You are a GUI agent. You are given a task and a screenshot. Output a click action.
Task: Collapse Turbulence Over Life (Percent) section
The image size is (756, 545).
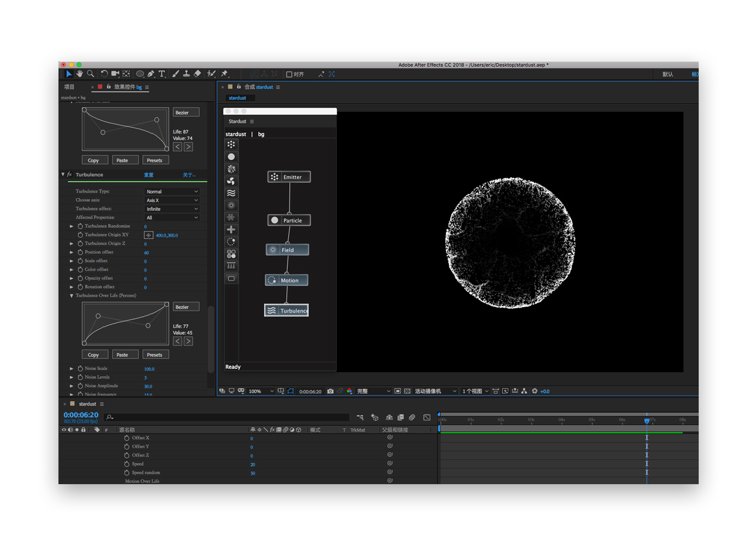pos(72,296)
